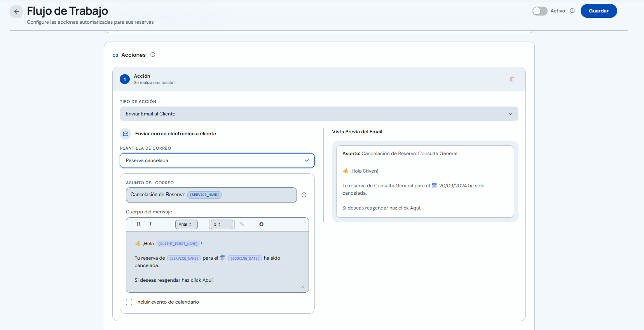The width and height of the screenshot is (644, 330).
Task: Click the envelope email icon
Action: [x=126, y=134]
